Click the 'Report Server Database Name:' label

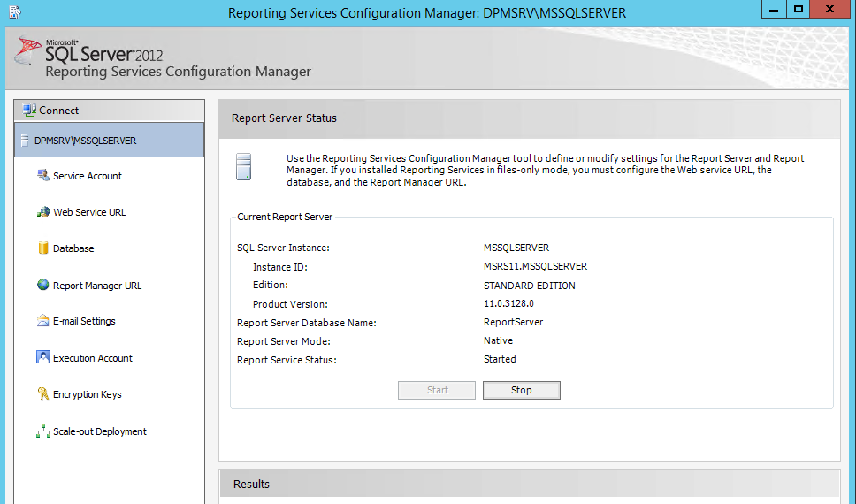pyautogui.click(x=307, y=323)
